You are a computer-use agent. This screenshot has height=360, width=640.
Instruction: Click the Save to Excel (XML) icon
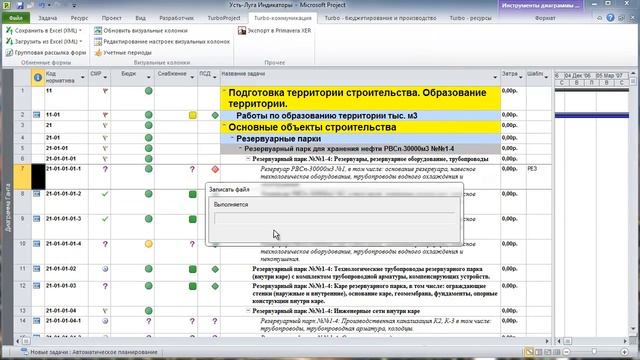(x=9, y=31)
